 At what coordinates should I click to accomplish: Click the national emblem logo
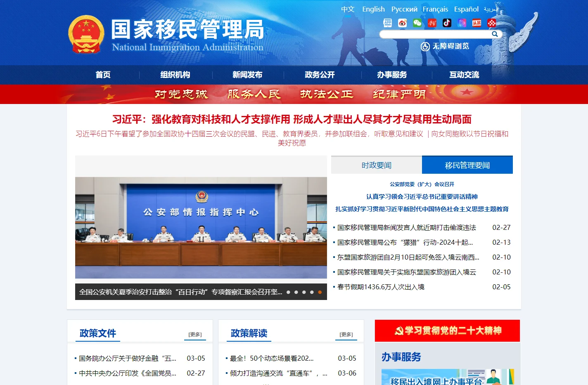86,35
